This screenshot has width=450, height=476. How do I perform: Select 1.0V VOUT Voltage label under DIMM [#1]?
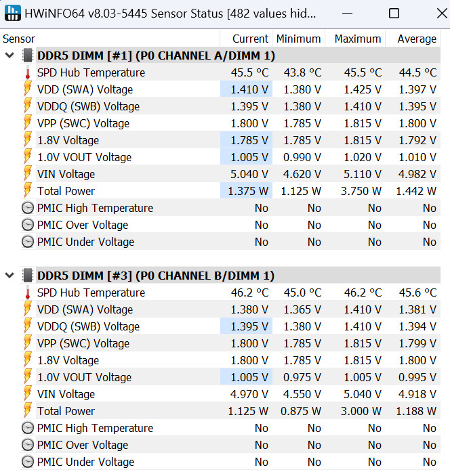coord(85,157)
